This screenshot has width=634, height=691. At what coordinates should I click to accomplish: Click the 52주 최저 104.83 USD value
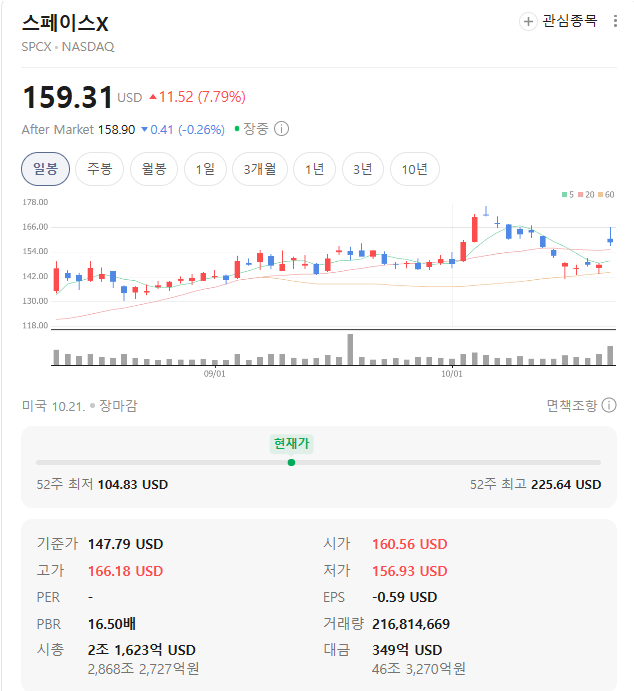pos(133,485)
